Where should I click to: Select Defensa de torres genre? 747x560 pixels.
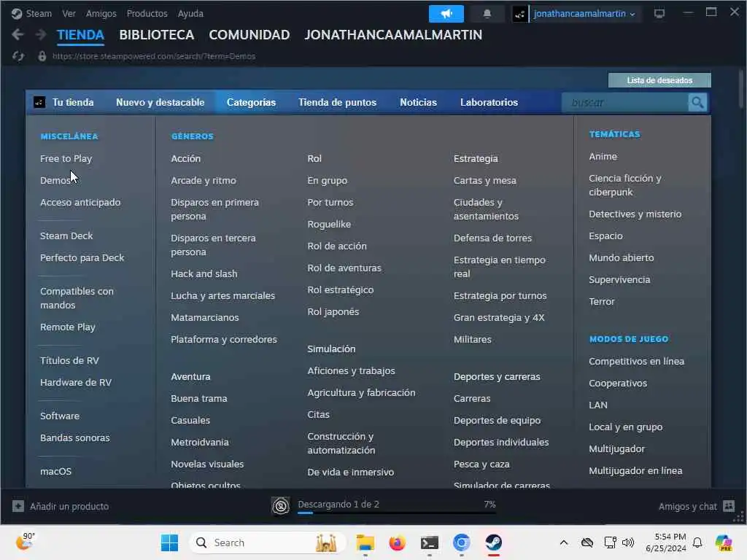point(492,238)
